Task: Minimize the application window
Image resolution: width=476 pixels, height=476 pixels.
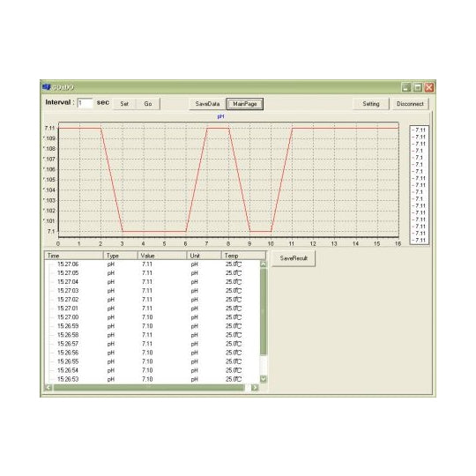Action: pyautogui.click(x=406, y=87)
